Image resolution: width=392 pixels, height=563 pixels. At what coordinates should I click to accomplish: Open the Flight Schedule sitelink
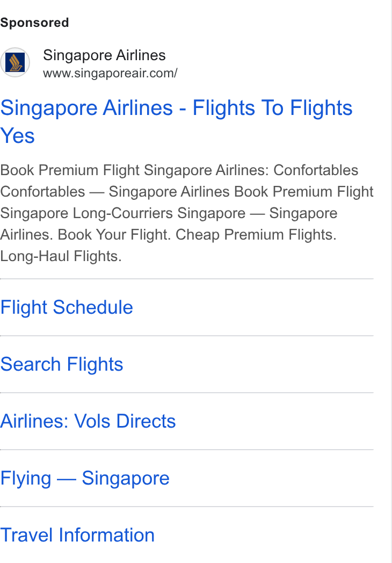point(67,307)
